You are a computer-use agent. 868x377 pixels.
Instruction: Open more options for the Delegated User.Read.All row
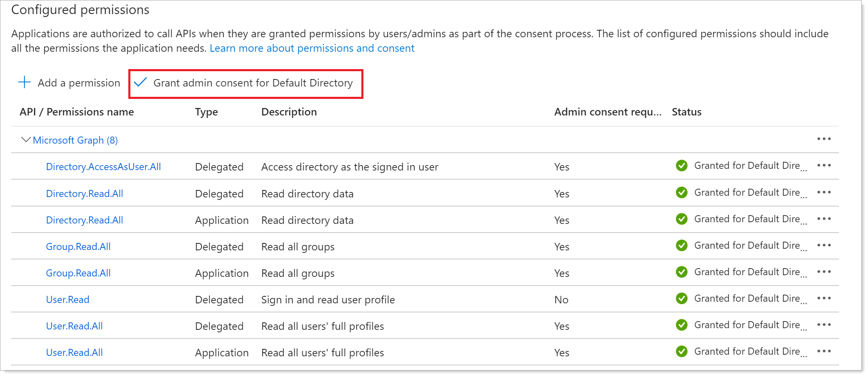coord(824,325)
